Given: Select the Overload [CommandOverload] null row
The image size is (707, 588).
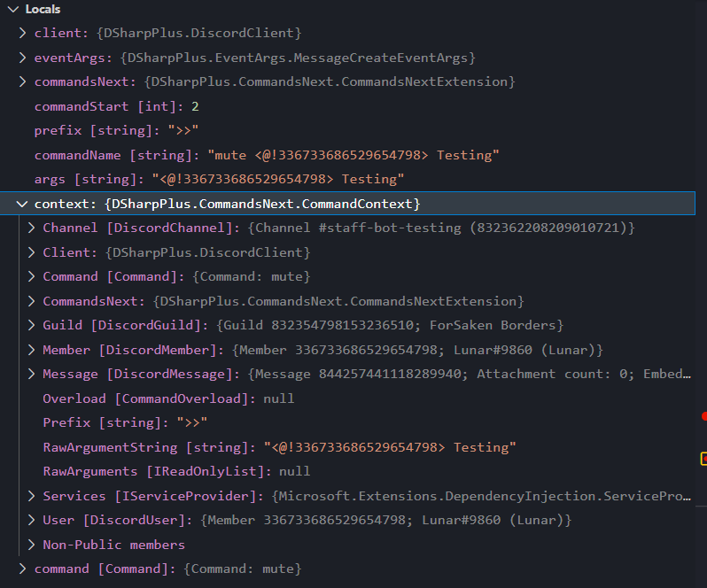Looking at the screenshot, I should pyautogui.click(x=347, y=398).
